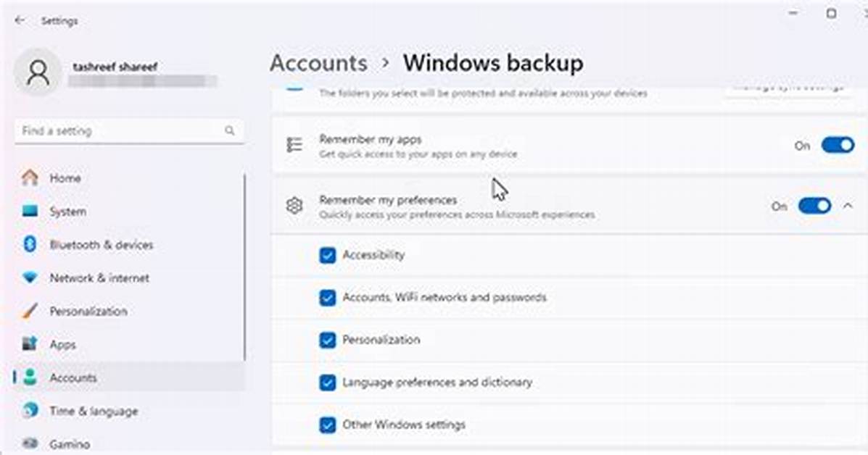Go to Accounts via breadcrumb
Viewport: 868px width, 455px height.
coord(318,62)
